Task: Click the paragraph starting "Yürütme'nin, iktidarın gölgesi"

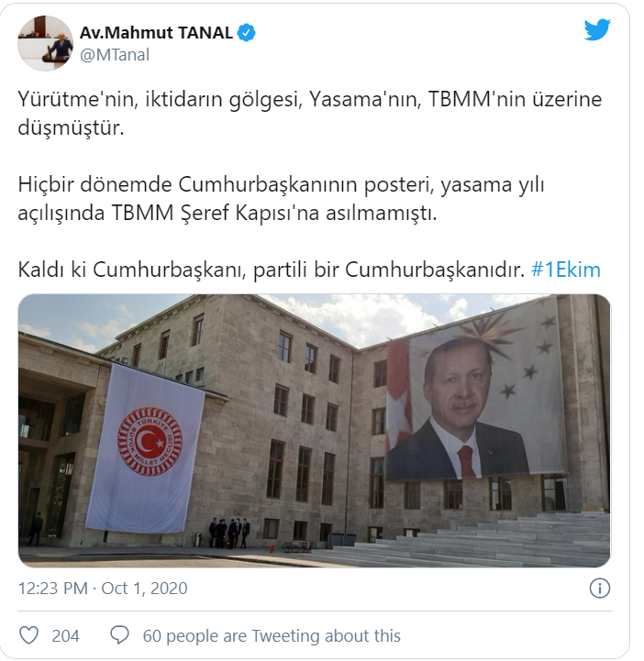Action: tap(309, 113)
